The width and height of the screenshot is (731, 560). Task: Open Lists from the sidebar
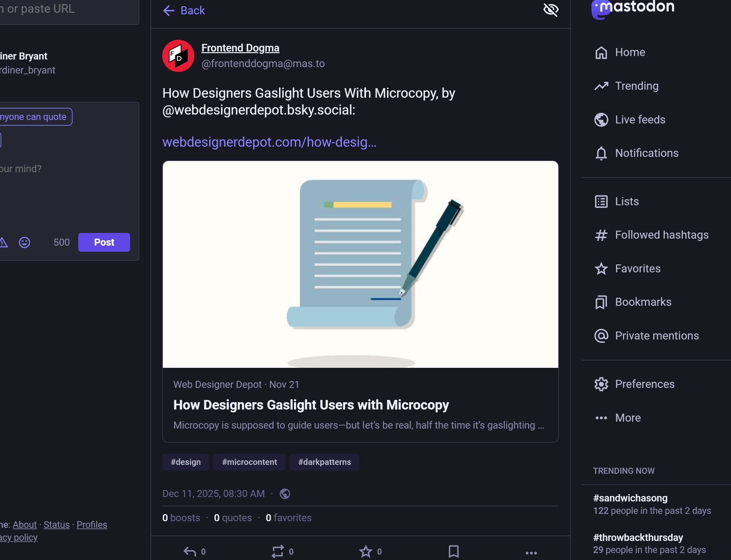click(x=626, y=201)
